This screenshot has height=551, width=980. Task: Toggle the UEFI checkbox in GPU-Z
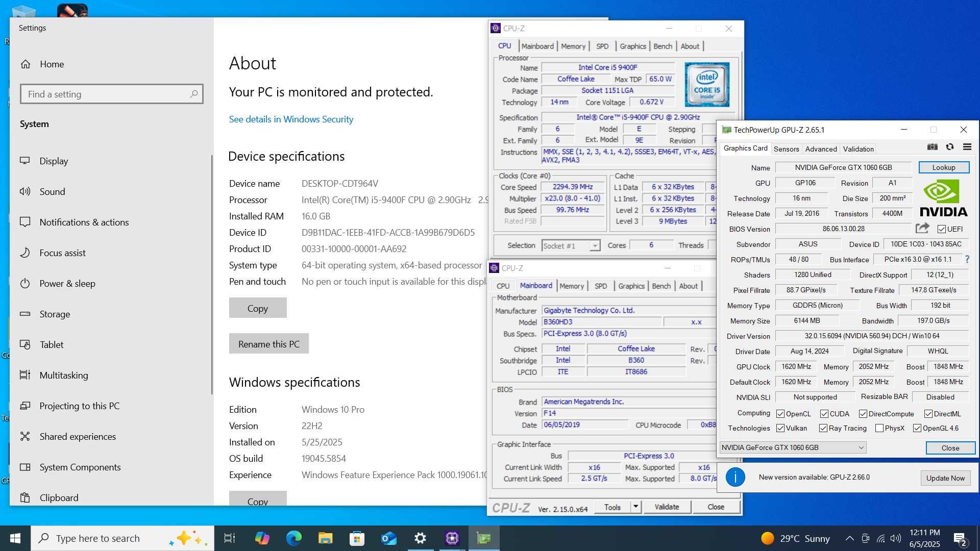pyautogui.click(x=942, y=229)
